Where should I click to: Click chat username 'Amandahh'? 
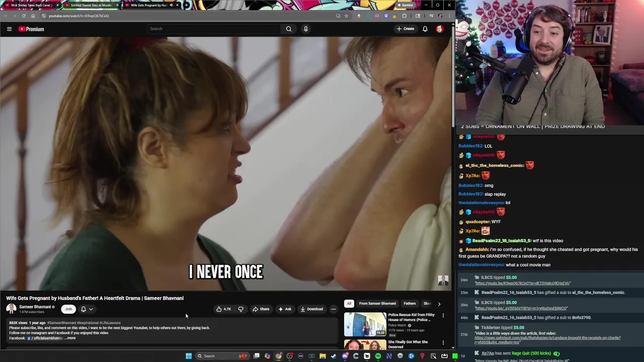[477, 249]
